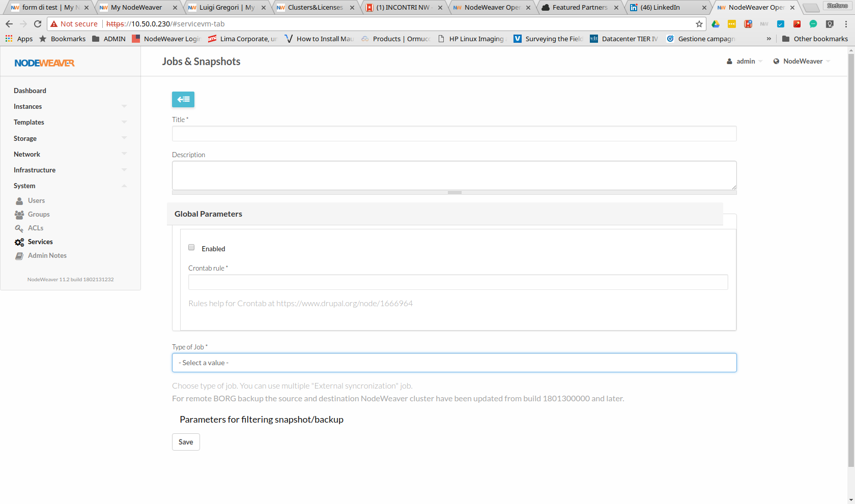Open the Other bookmarks folder
Screen dimensions: 855x504
(815, 39)
